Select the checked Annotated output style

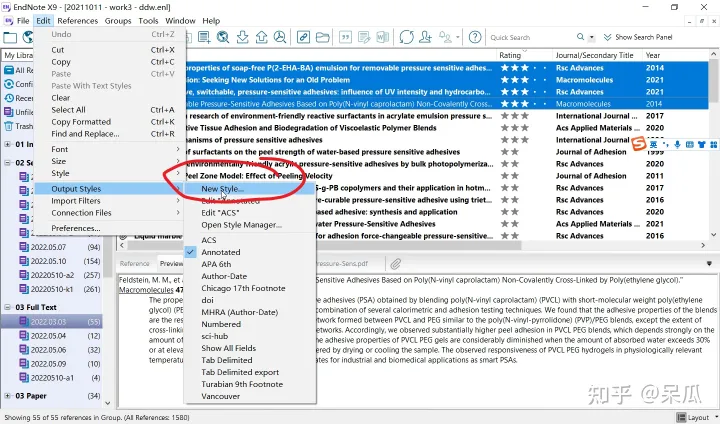coord(220,252)
